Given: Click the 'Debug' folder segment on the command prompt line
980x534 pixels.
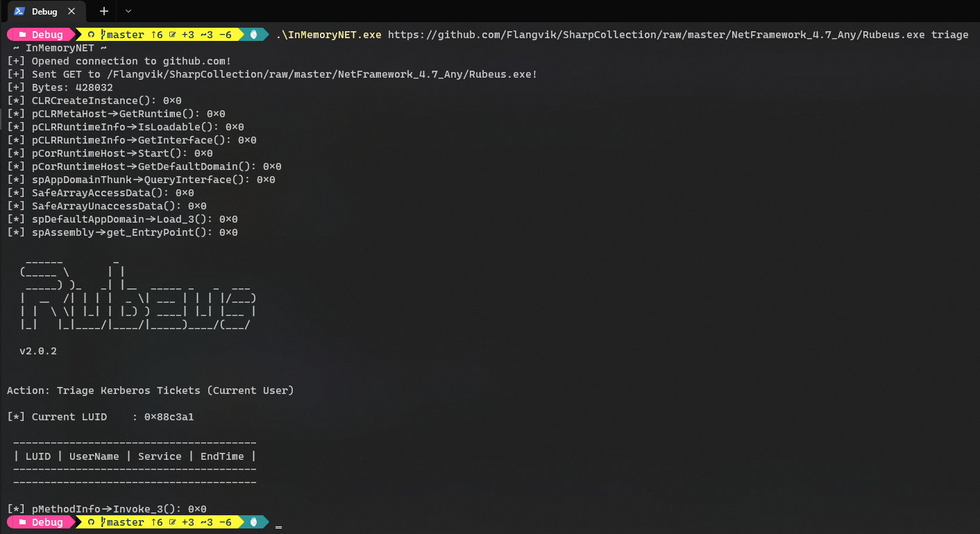Looking at the screenshot, I should 42,35.
